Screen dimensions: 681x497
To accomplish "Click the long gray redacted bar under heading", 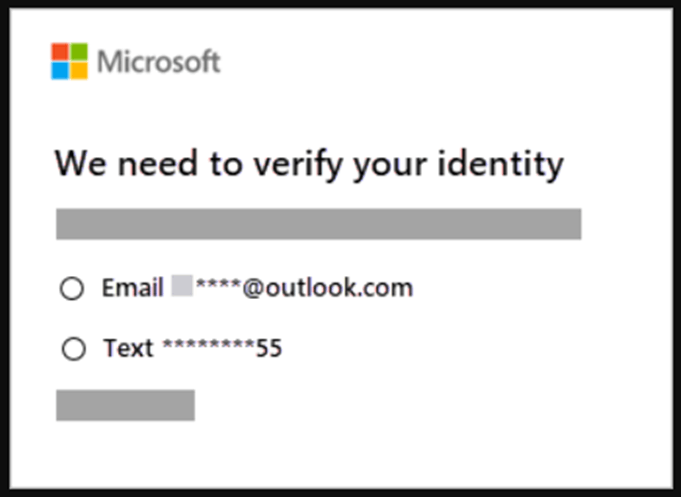I will point(319,224).
